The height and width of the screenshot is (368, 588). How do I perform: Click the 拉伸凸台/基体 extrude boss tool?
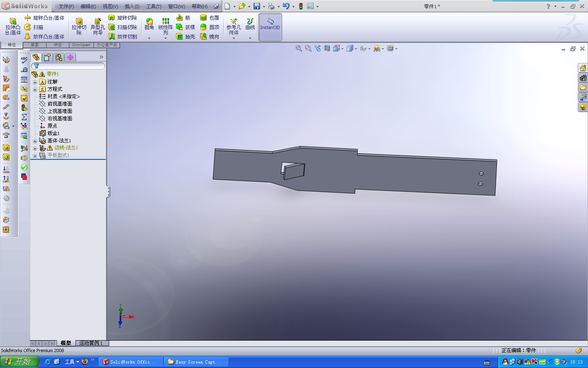tap(13, 27)
